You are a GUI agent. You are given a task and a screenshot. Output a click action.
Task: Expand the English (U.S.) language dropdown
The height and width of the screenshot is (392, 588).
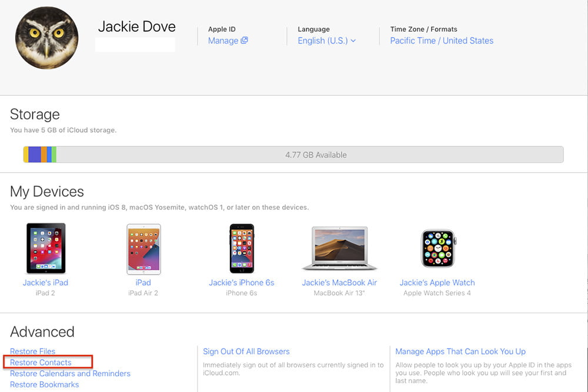click(327, 41)
